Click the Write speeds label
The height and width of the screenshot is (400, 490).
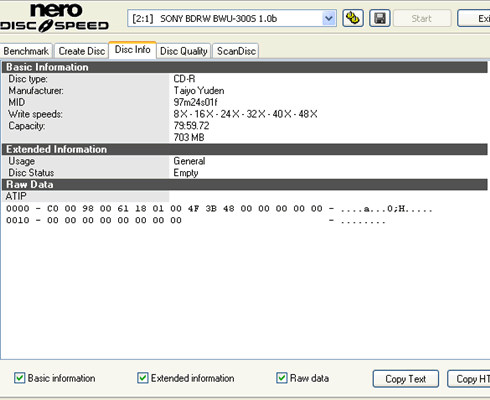[35, 114]
